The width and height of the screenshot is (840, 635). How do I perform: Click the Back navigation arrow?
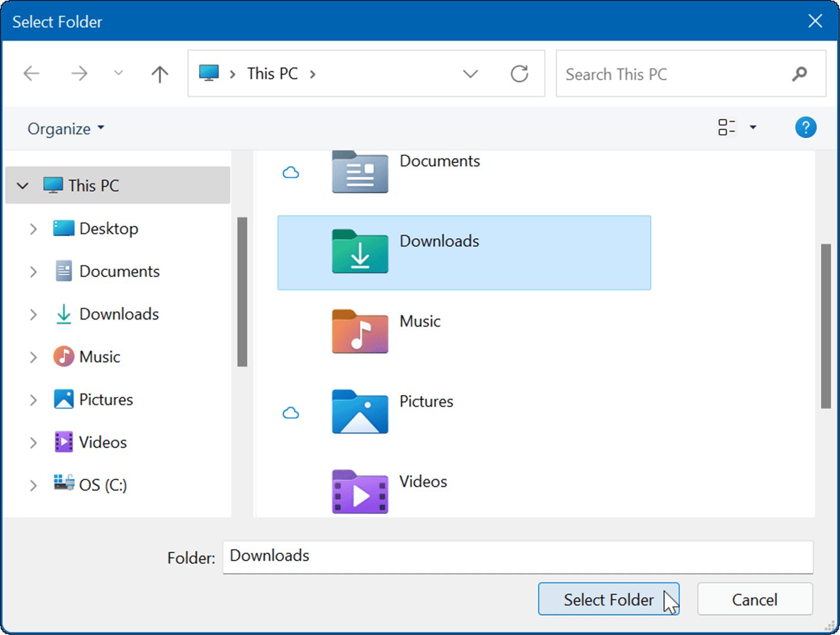[x=31, y=74]
